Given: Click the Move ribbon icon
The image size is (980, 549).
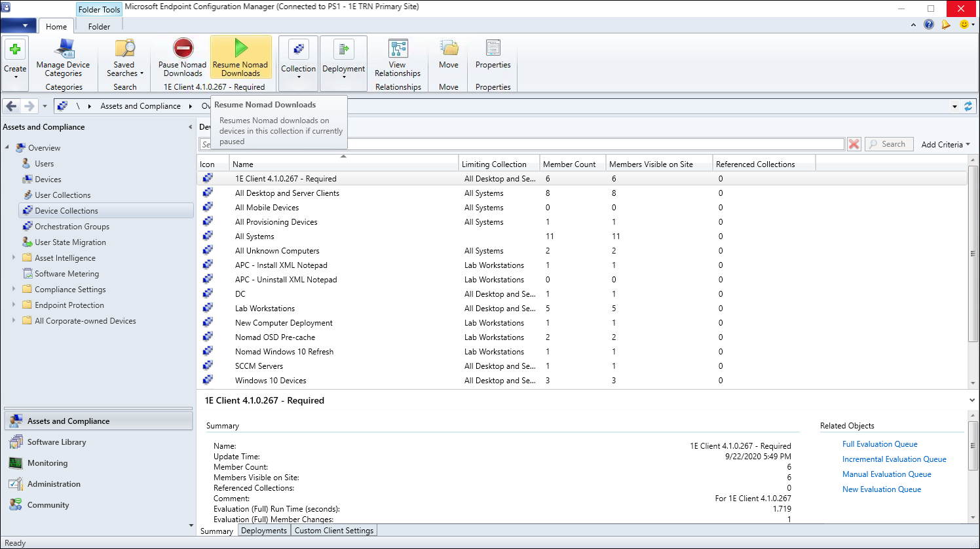Looking at the screenshot, I should click(x=449, y=49).
